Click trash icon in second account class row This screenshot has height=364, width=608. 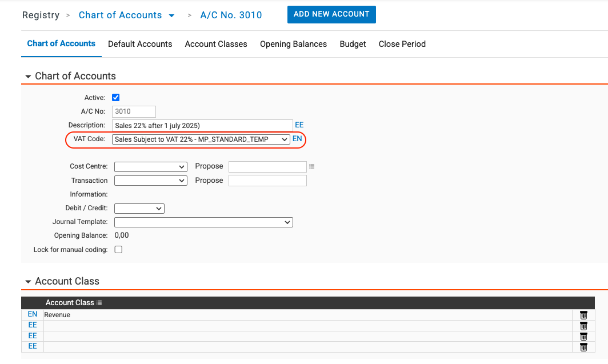tap(583, 326)
